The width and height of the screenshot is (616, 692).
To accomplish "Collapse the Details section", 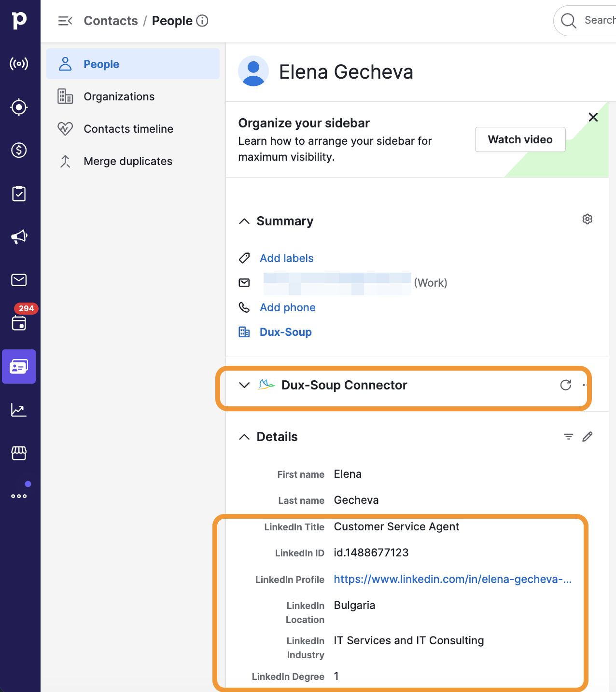I will pyautogui.click(x=244, y=437).
